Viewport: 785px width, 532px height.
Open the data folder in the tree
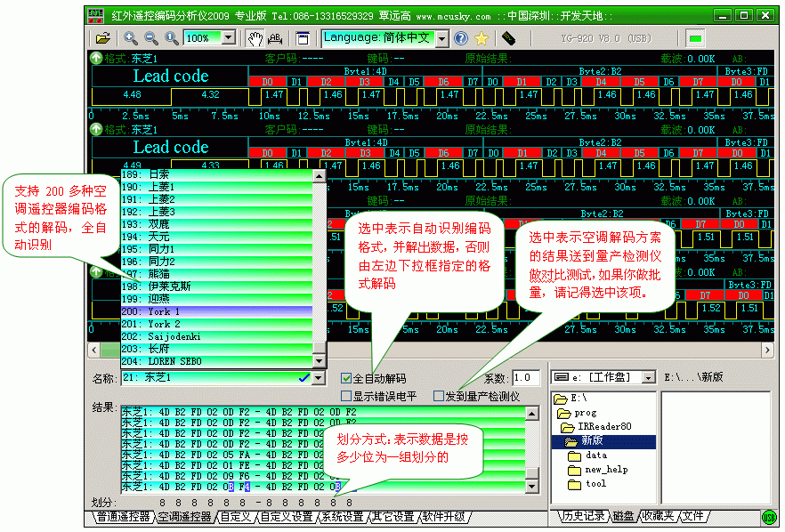(x=595, y=455)
